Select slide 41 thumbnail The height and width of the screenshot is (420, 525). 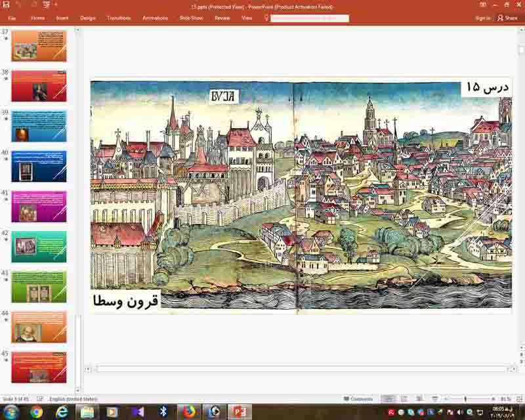pos(39,207)
